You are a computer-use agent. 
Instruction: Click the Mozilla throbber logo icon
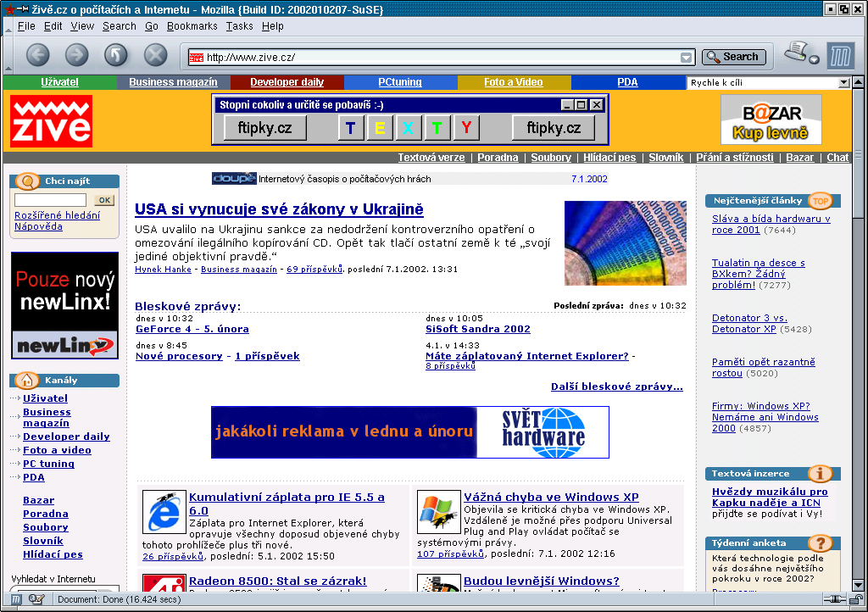[840, 57]
